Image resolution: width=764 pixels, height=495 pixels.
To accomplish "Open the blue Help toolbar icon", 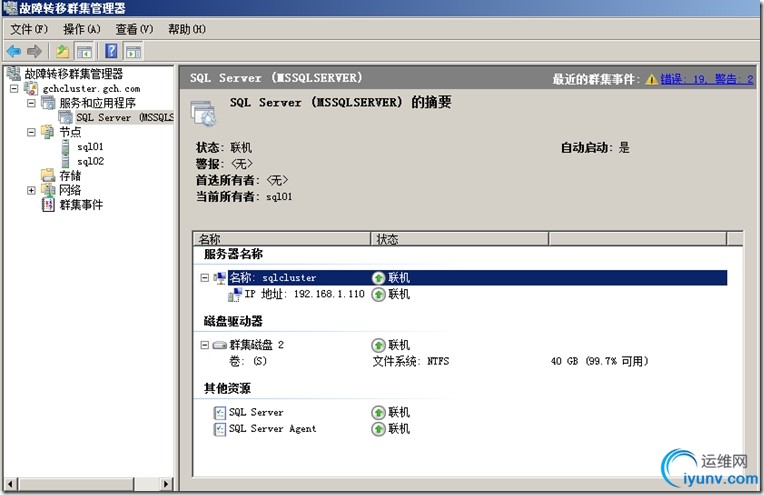I will click(x=112, y=51).
